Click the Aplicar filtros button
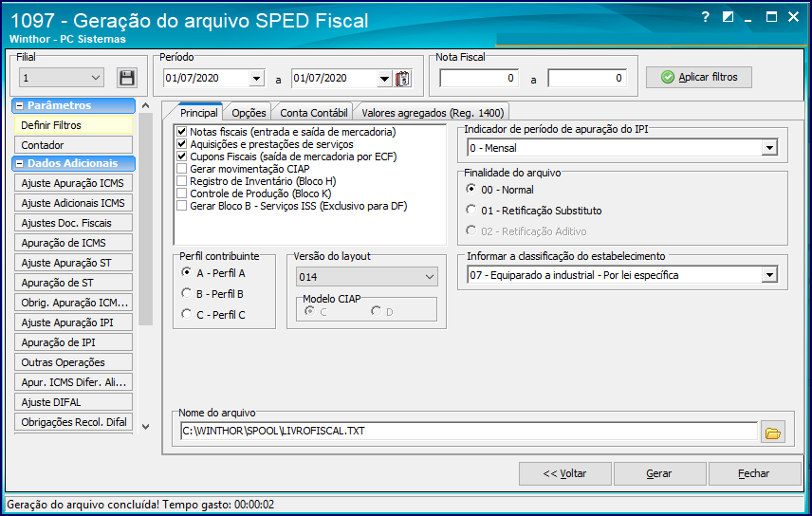Image resolution: width=812 pixels, height=516 pixels. [x=698, y=77]
